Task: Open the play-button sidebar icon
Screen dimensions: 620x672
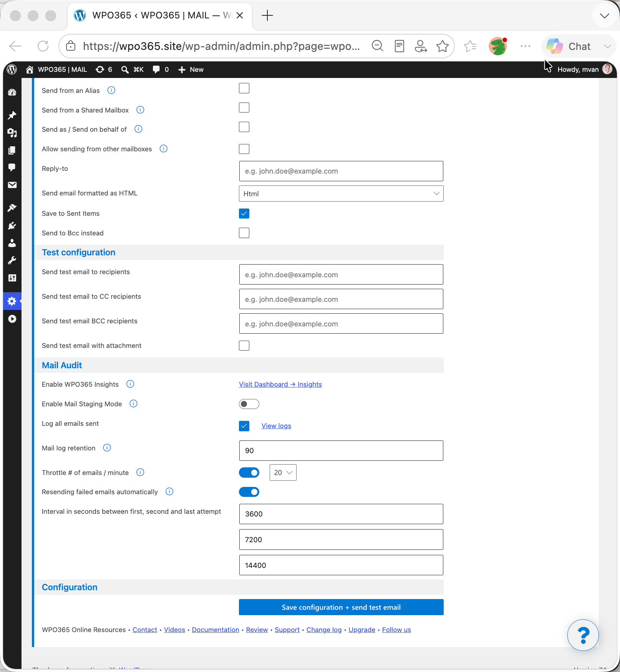Action: (x=12, y=319)
